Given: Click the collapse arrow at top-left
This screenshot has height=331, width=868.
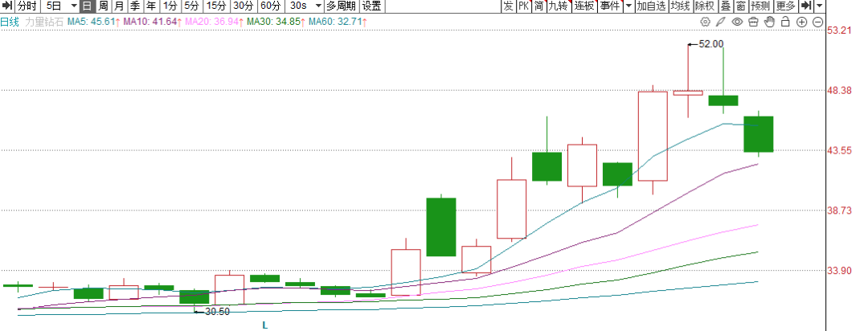Looking at the screenshot, I should (x=6, y=6).
